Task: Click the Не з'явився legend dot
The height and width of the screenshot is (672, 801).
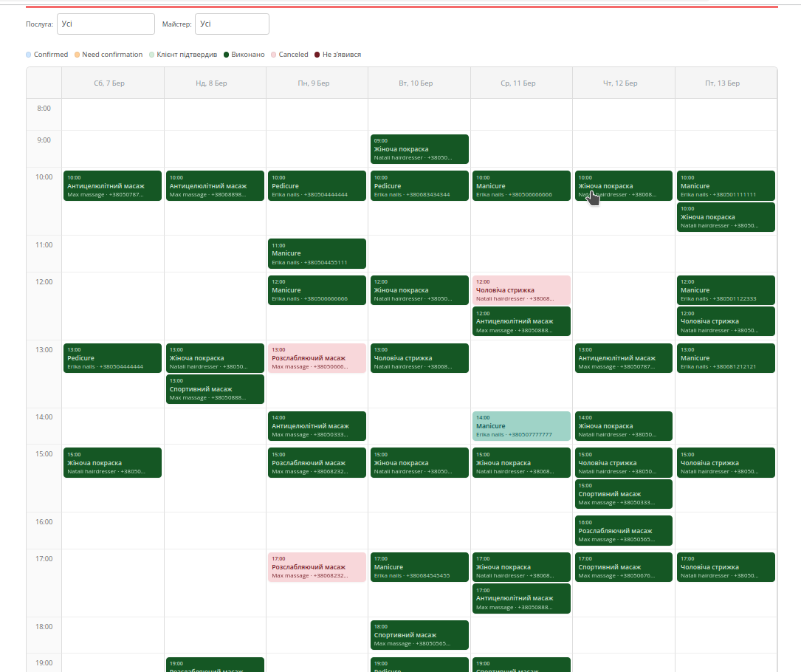Action: pos(317,55)
